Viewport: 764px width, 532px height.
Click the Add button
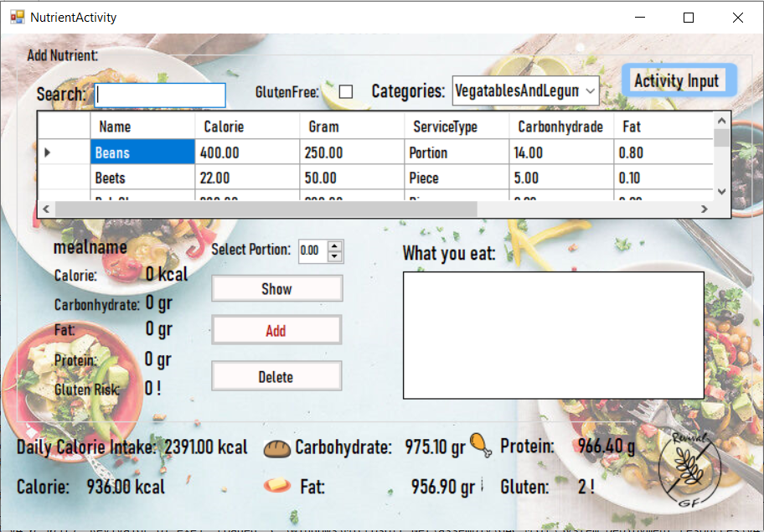coord(276,329)
